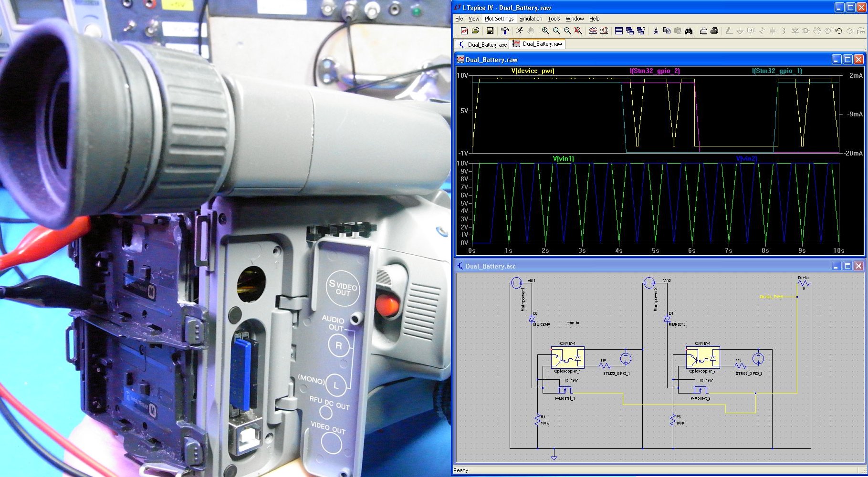The height and width of the screenshot is (477, 868).
Task: Click the V(device_pwr) trace label
Action: point(533,71)
